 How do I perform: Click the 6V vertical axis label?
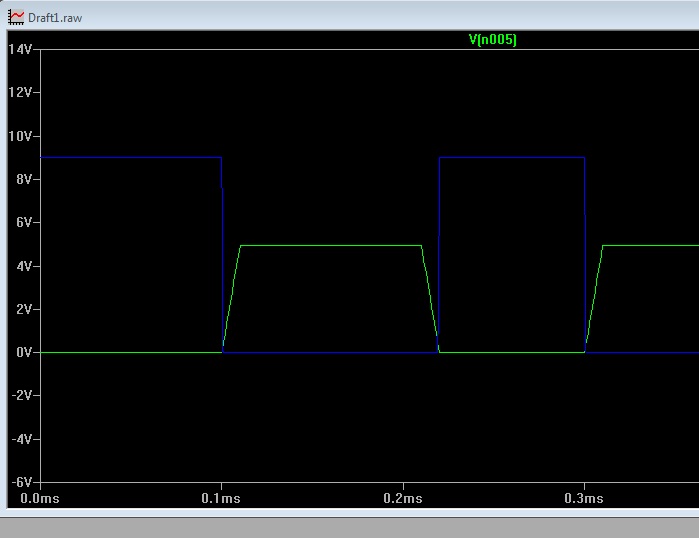click(x=24, y=222)
